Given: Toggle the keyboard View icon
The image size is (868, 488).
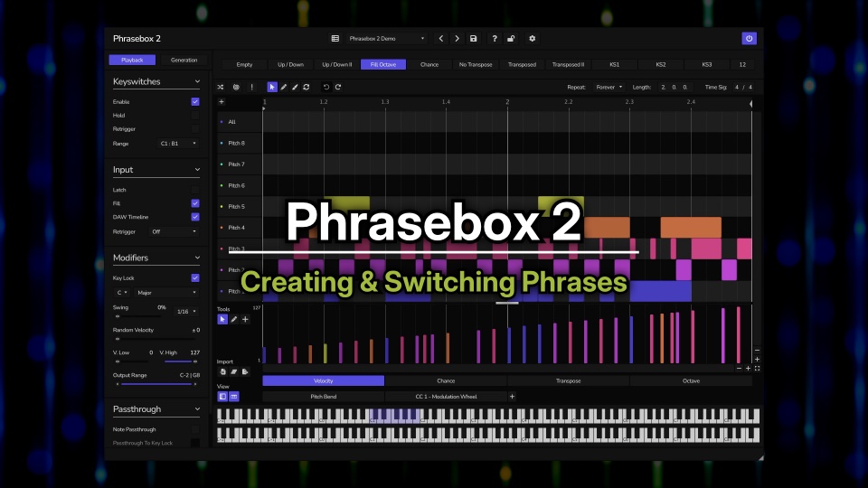Looking at the screenshot, I should click(234, 397).
